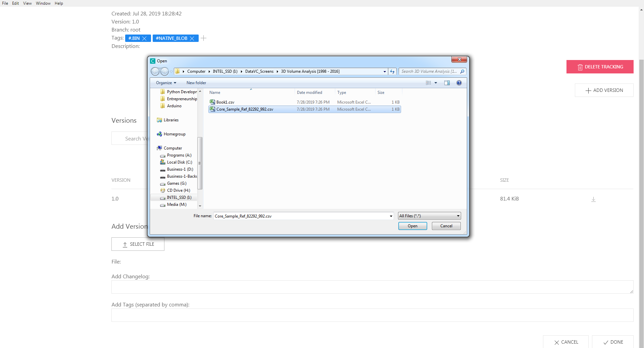Expand the view options dropdown arrow
This screenshot has width=644, height=348.
point(436,83)
